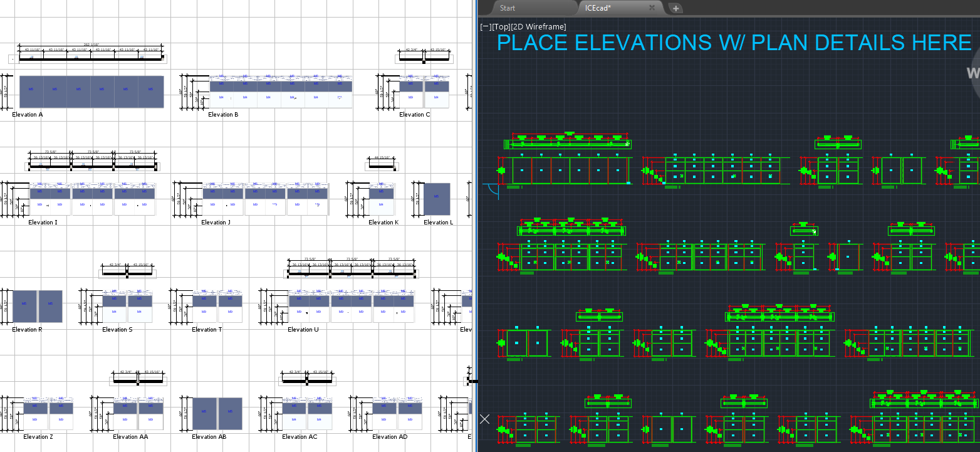Click the Elevation J label
This screenshot has height=452, width=980.
216,223
